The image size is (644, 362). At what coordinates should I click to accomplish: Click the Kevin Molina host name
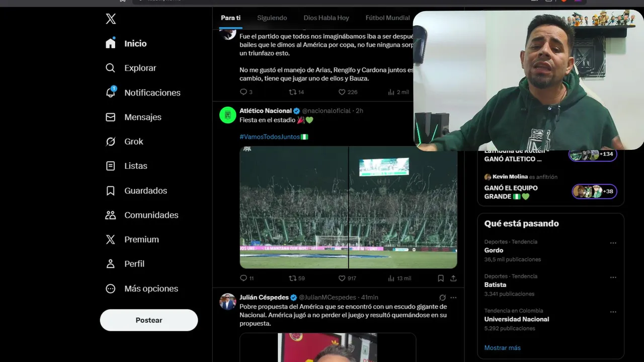pyautogui.click(x=510, y=177)
